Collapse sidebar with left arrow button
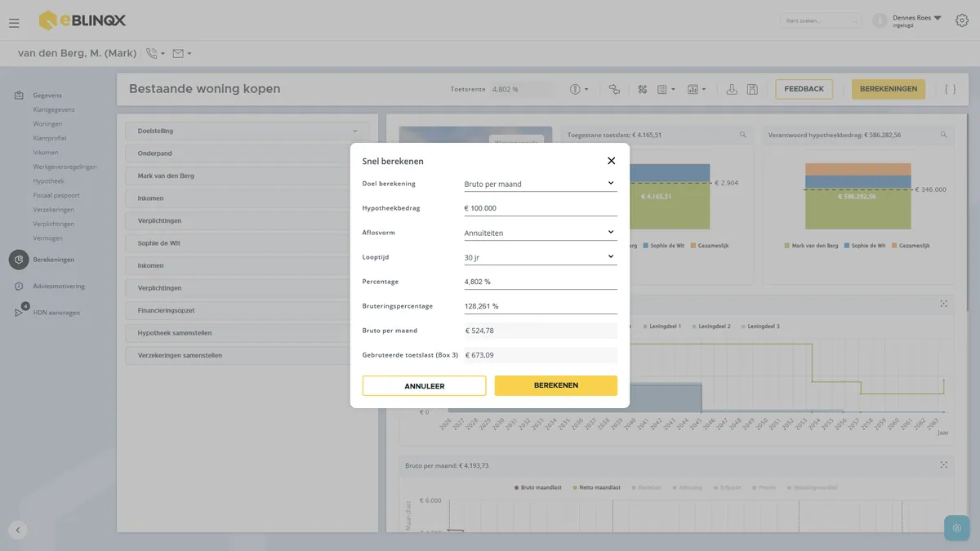980x551 pixels. (x=18, y=530)
